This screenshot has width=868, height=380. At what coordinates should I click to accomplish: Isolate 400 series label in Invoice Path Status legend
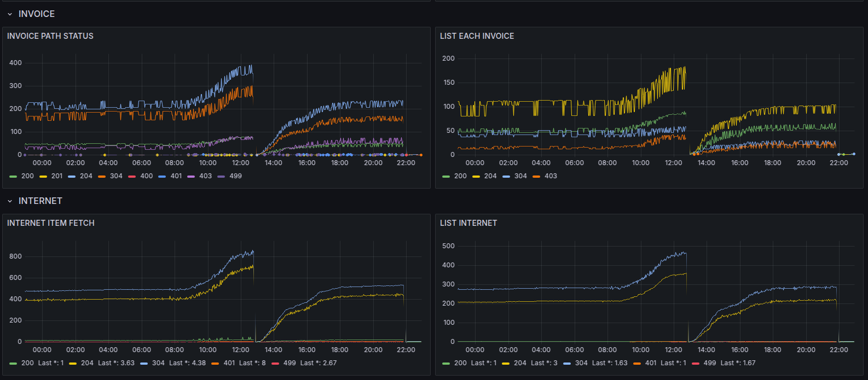[147, 176]
